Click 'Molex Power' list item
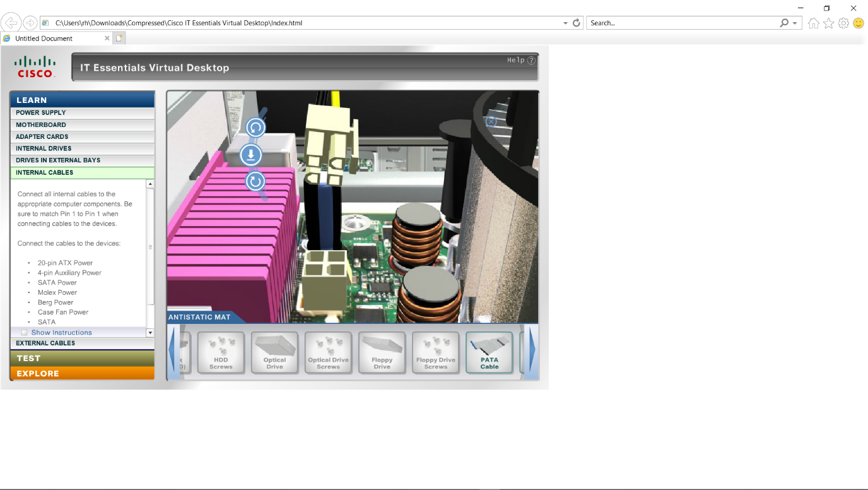 coord(57,292)
